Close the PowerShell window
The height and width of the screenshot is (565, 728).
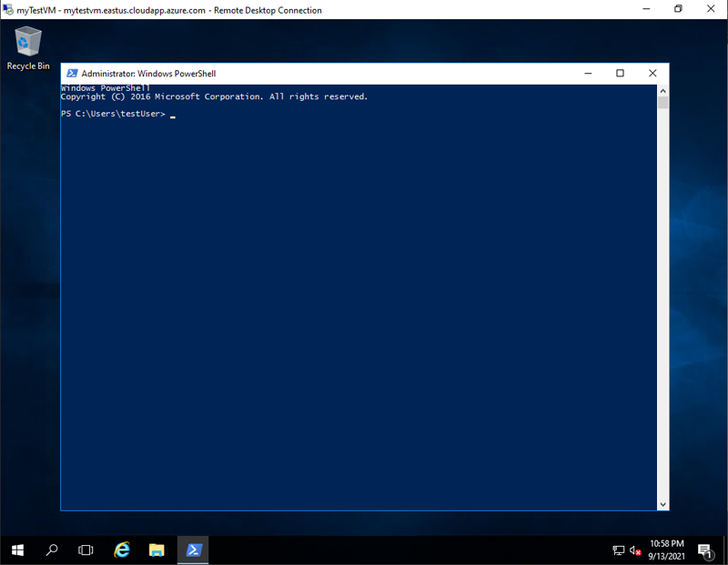pyautogui.click(x=652, y=74)
